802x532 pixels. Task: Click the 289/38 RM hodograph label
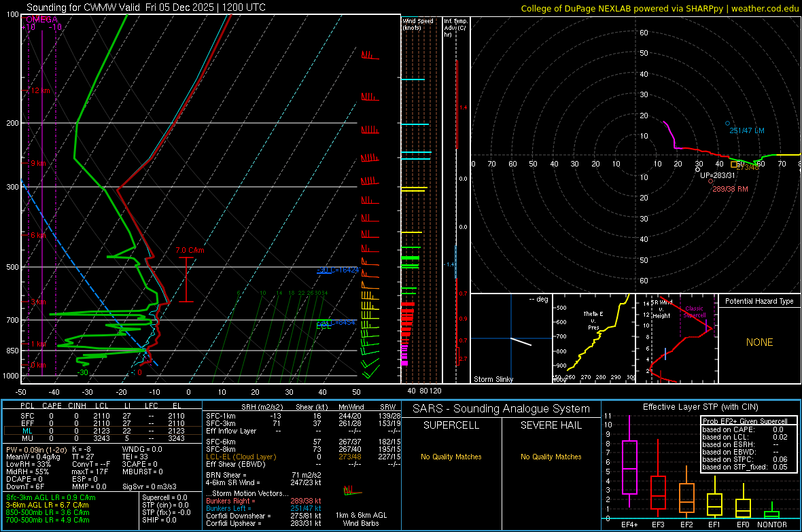[730, 189]
